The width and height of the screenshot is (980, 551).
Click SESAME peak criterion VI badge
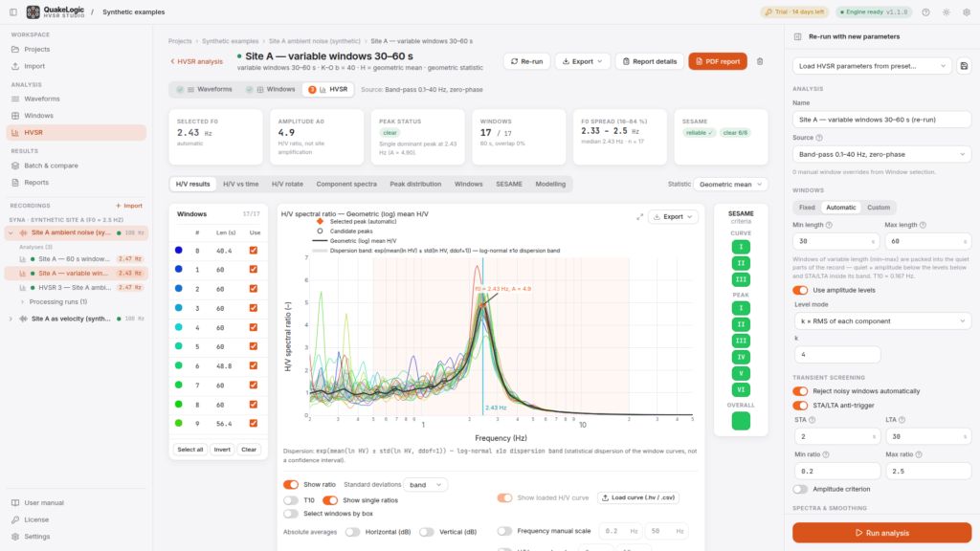741,389
